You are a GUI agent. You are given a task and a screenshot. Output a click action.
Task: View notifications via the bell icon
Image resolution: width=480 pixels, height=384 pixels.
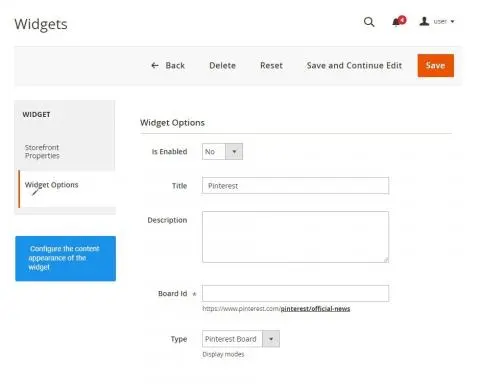tap(399, 21)
